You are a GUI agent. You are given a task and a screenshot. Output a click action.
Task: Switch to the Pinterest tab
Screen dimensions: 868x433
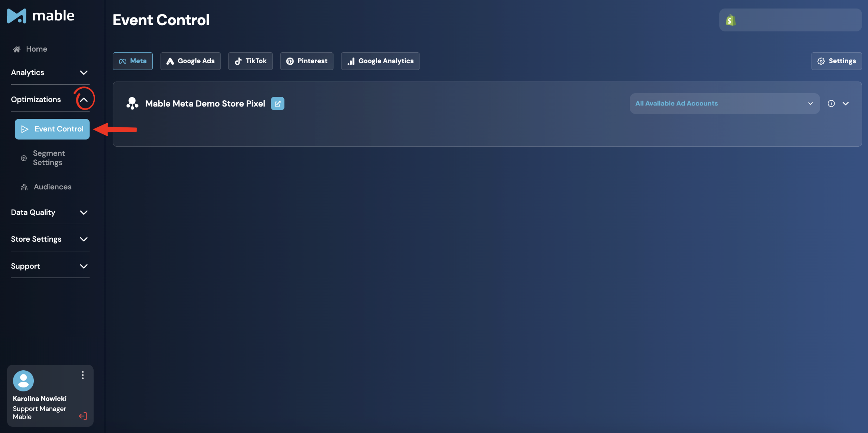coord(307,61)
